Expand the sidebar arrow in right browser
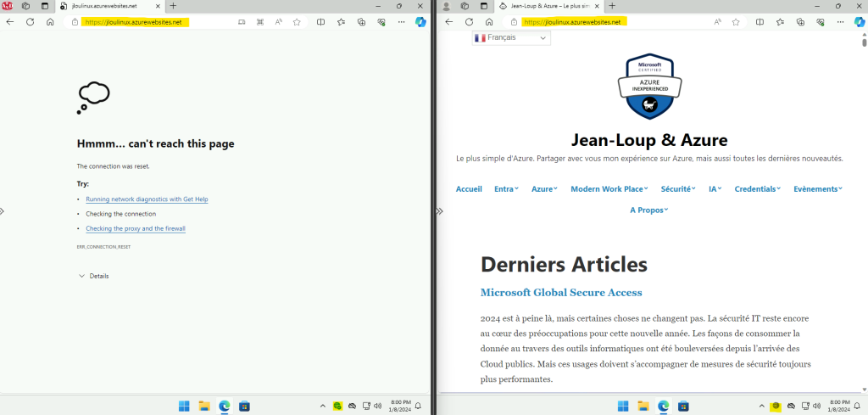Viewport: 868px width, 415px height. pyautogui.click(x=440, y=211)
